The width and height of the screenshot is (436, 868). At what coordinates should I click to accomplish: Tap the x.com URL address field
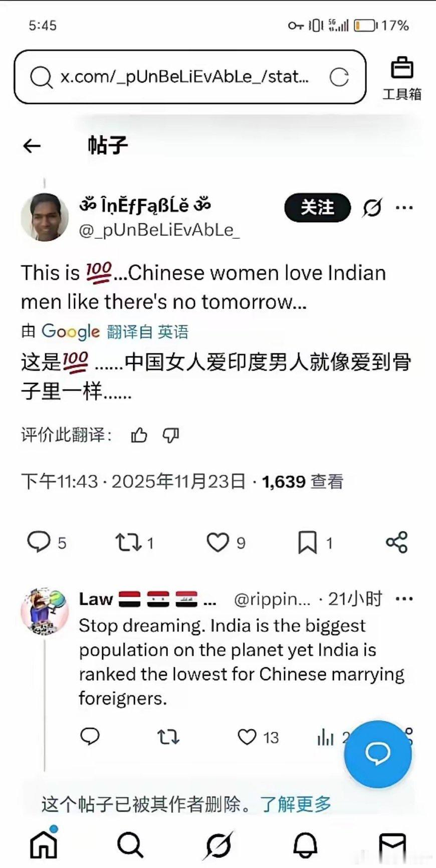click(x=190, y=77)
